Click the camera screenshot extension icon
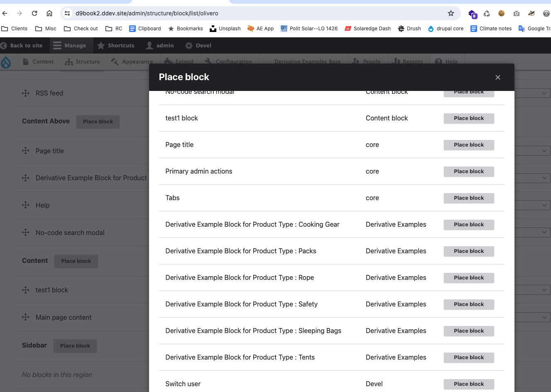 pos(517,13)
